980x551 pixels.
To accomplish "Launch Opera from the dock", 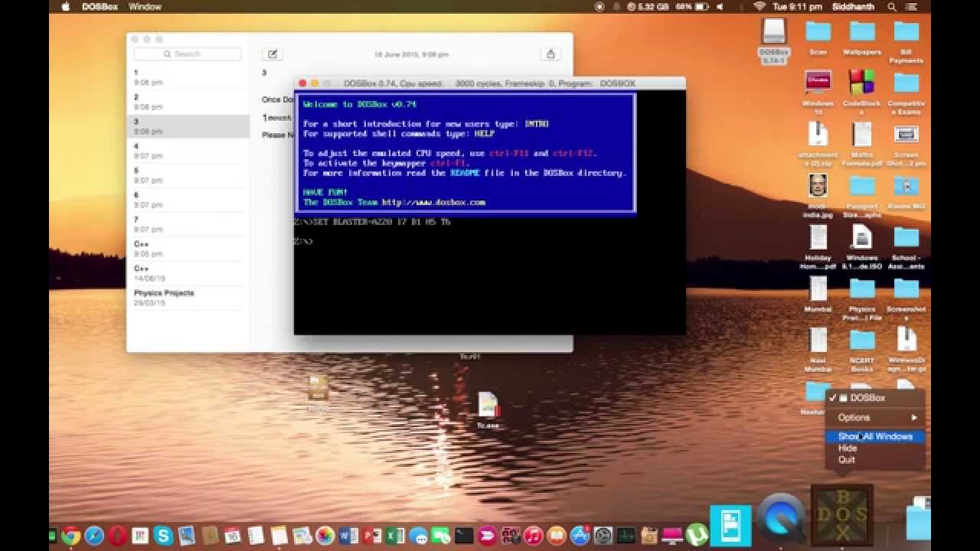I will 117,536.
